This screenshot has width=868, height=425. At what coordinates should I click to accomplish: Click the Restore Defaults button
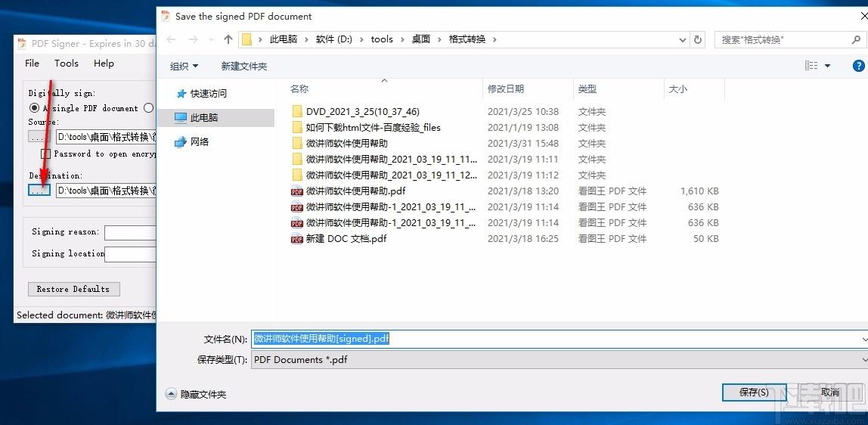pyautogui.click(x=73, y=289)
